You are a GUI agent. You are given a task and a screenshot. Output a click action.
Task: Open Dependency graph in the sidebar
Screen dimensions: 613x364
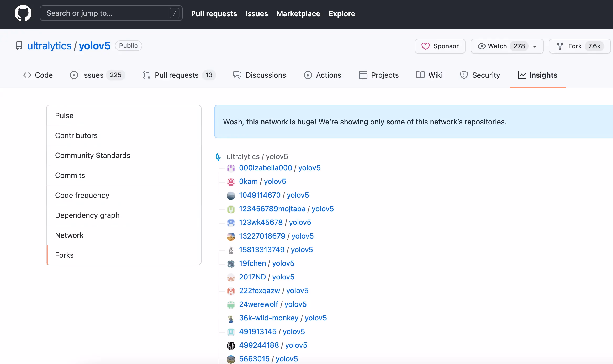(124, 215)
